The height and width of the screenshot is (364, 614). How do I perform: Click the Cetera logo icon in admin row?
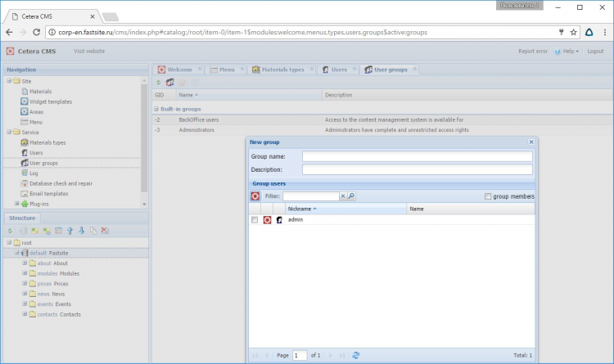[267, 220]
